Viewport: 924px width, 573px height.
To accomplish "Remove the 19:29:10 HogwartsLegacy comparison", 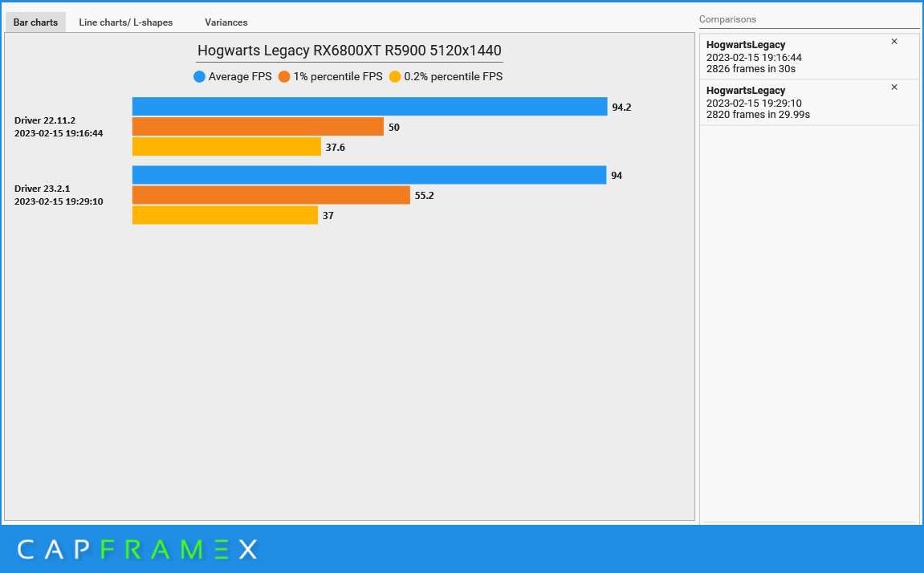I will click(x=894, y=87).
